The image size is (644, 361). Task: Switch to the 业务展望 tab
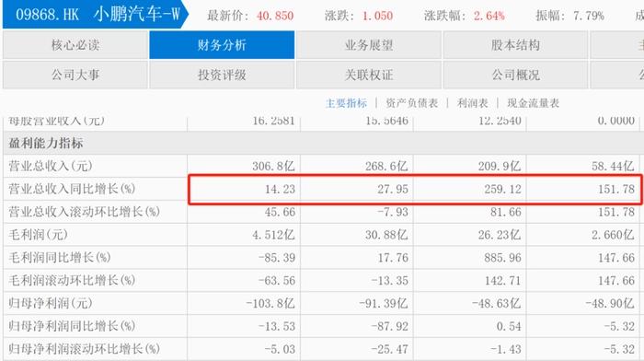[x=369, y=45]
